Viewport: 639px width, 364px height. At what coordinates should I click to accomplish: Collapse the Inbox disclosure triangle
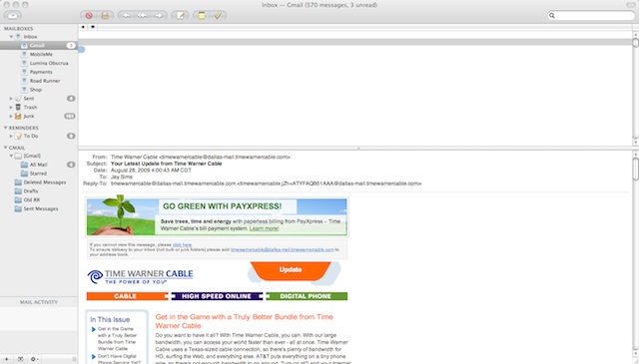(x=11, y=37)
